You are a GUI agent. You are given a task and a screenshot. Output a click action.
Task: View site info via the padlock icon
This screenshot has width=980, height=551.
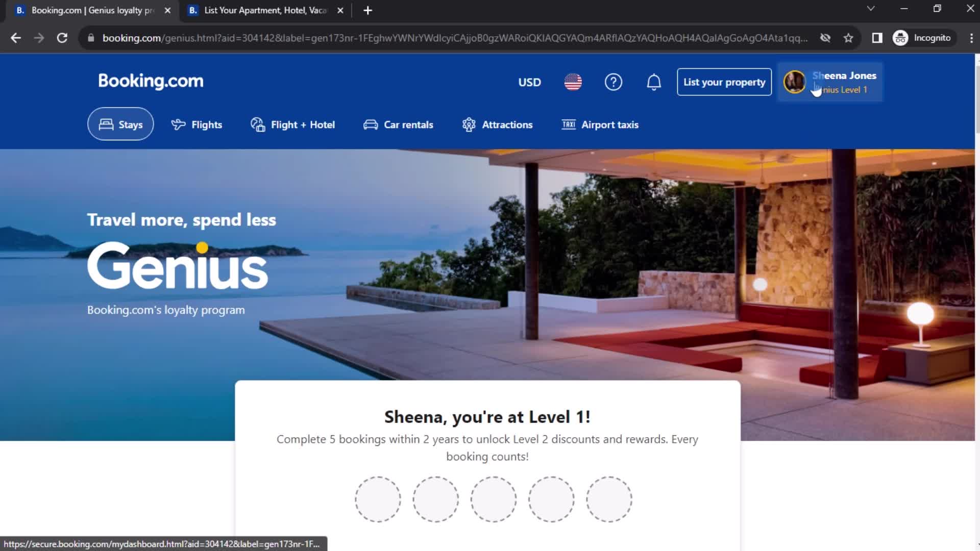(91, 38)
